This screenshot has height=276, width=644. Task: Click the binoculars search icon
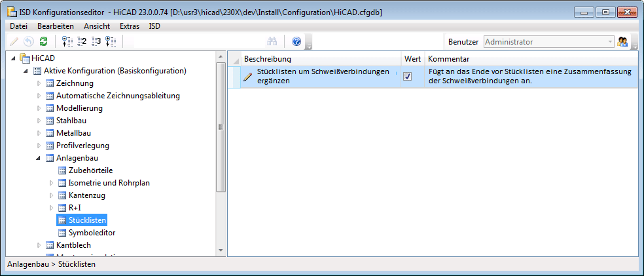coord(272,41)
